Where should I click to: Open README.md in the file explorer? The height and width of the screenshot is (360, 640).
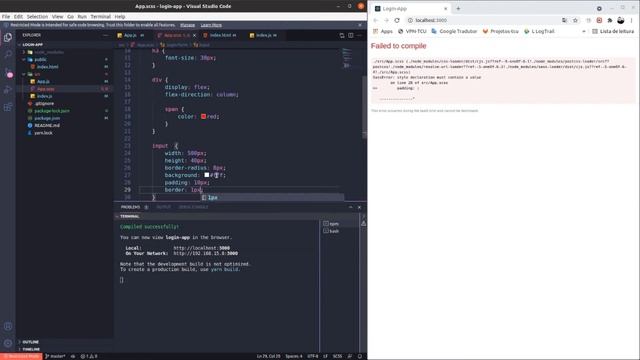[47, 125]
